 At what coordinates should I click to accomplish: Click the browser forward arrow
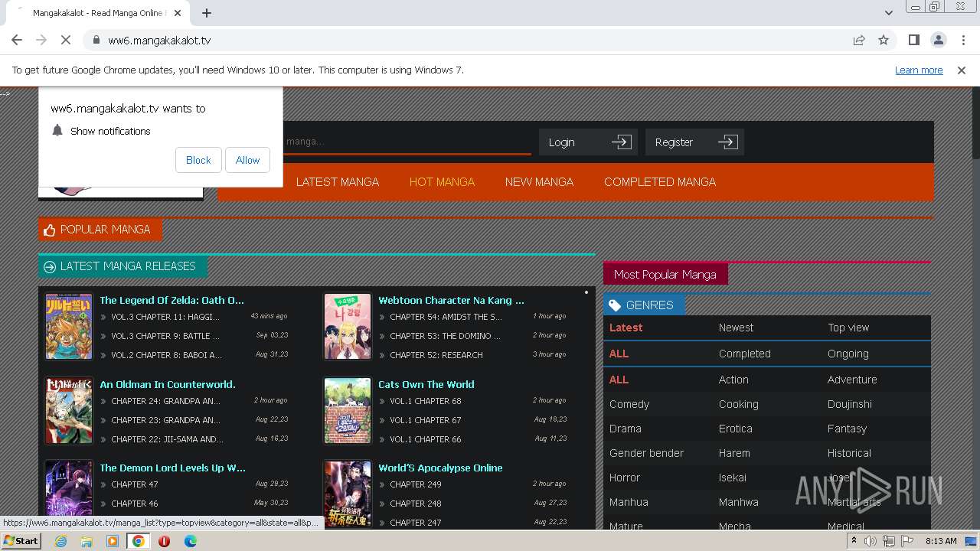(x=41, y=40)
